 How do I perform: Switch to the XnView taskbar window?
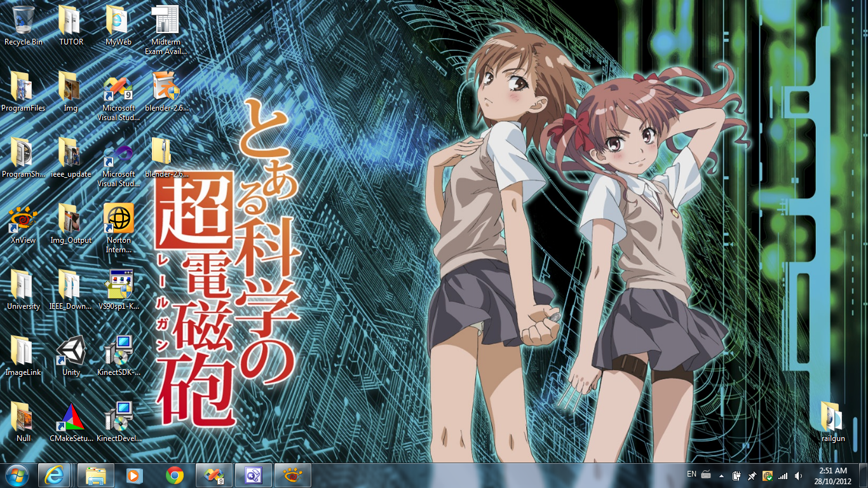click(293, 475)
